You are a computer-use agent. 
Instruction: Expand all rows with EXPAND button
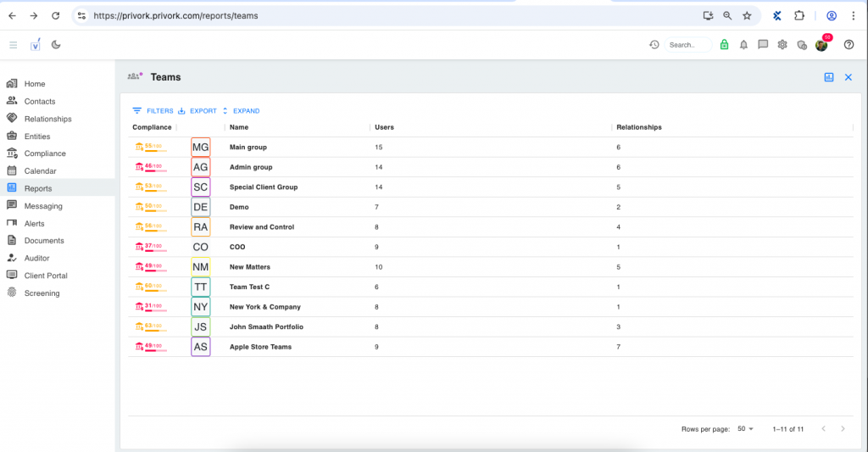[241, 111]
